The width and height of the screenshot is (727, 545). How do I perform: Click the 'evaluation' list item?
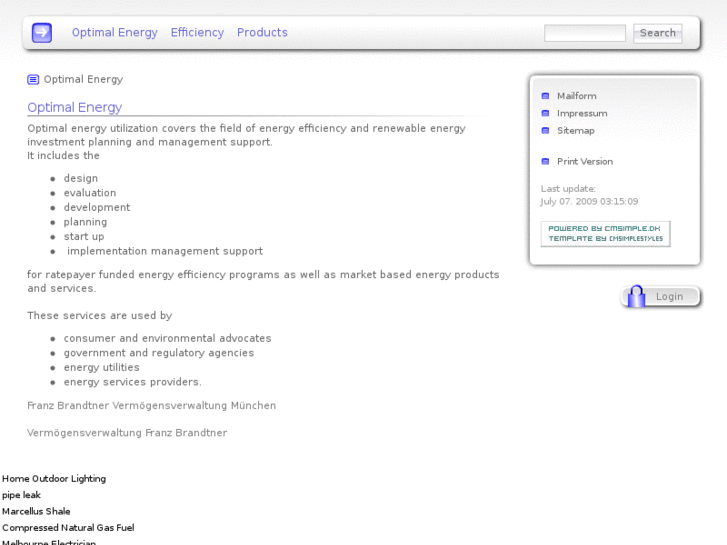coord(90,193)
